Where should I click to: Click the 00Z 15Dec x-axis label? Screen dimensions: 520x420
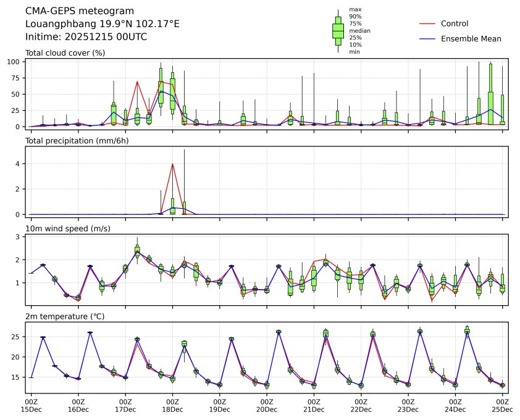click(x=31, y=405)
